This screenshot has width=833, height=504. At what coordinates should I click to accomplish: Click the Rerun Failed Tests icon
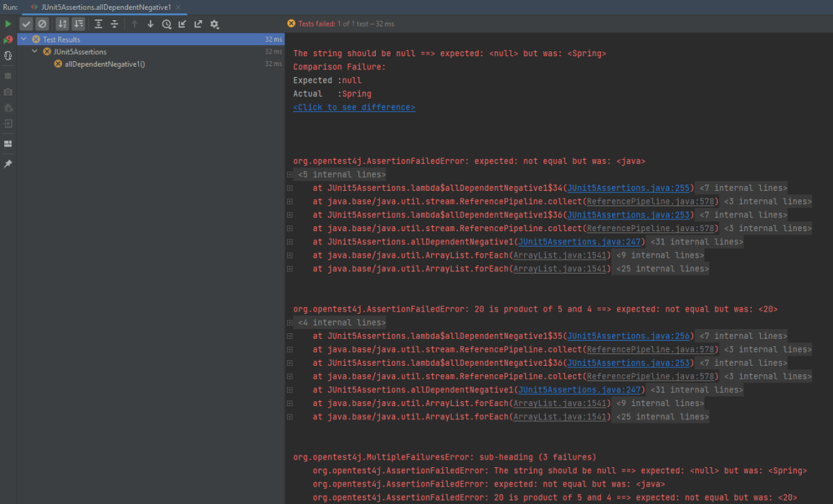(x=8, y=40)
